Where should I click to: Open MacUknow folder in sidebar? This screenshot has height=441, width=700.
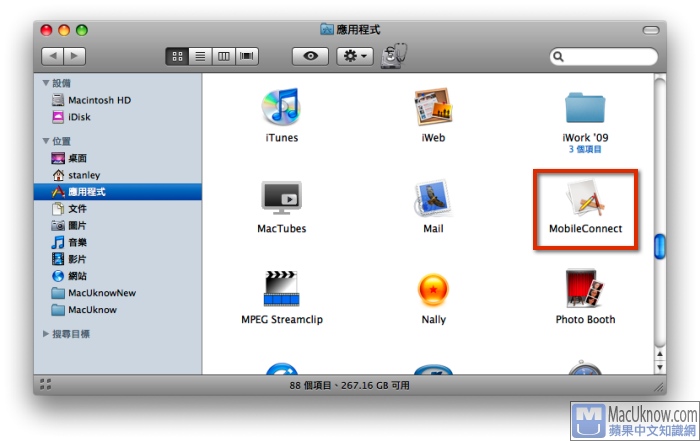pos(118,310)
